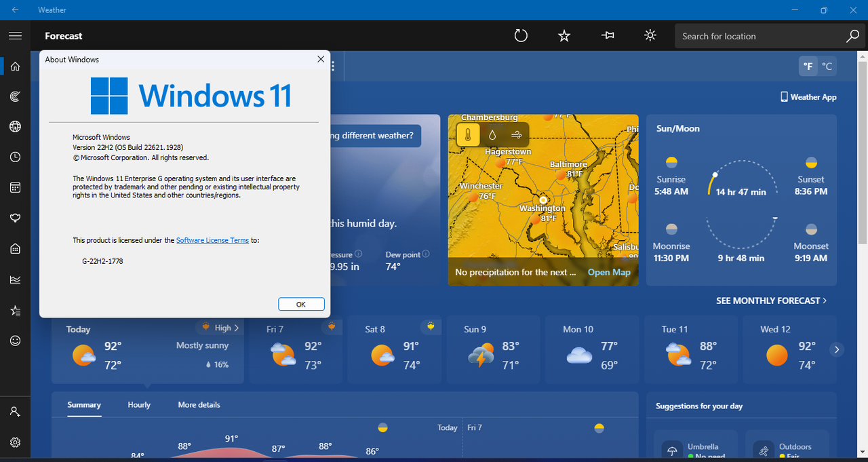Switch units to Fahrenheit
This screenshot has width=868, height=462.
(808, 66)
